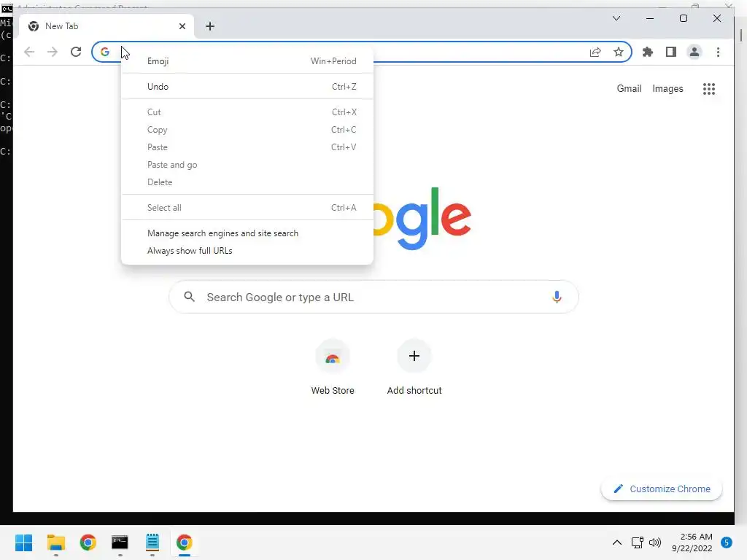Start voice search with microphone icon

[557, 297]
